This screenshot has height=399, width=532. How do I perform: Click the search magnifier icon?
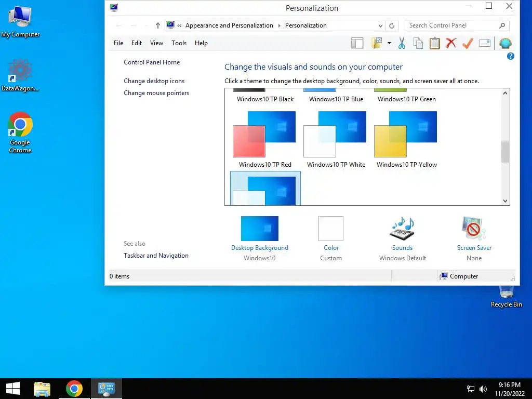pos(502,25)
